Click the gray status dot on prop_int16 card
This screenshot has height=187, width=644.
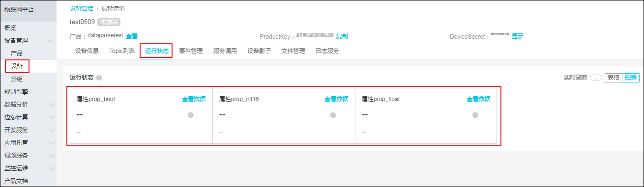click(x=333, y=115)
